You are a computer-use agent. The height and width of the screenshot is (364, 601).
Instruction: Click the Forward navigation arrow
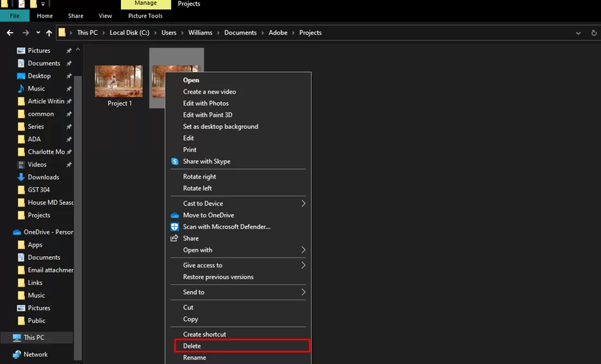(x=26, y=33)
